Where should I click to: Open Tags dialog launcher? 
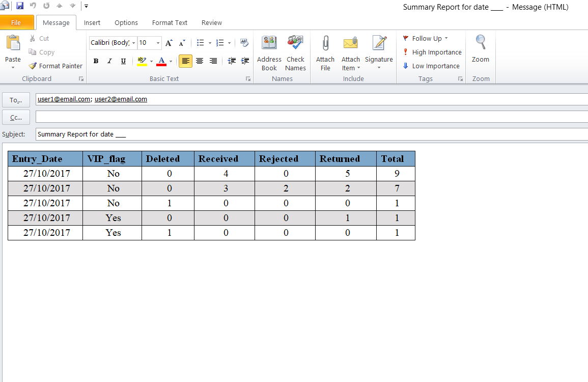pyautogui.click(x=460, y=79)
